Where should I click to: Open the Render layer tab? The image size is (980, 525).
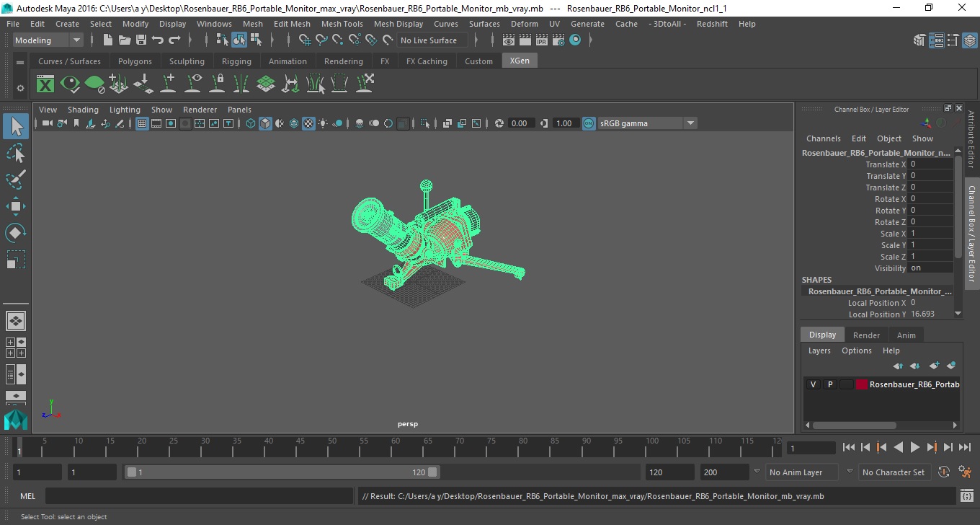click(x=866, y=335)
